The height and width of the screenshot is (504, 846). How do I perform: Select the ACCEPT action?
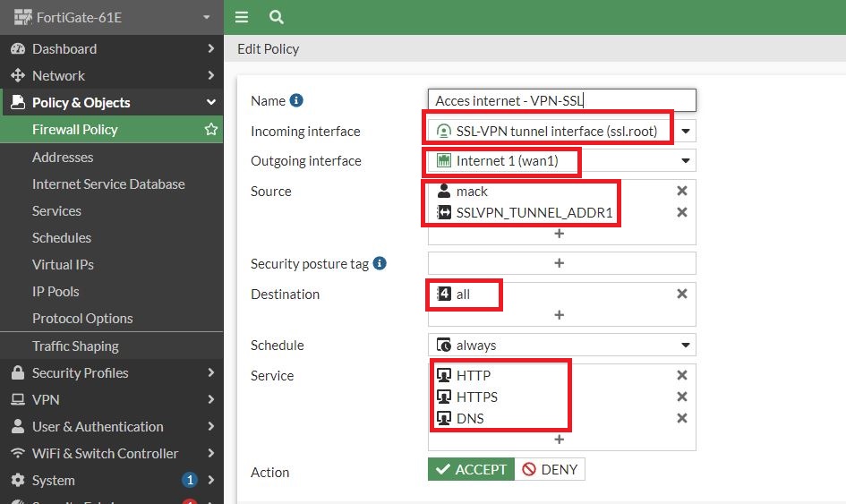[471, 469]
